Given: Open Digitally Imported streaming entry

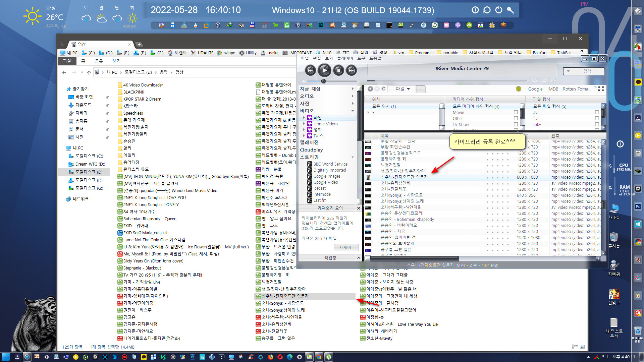Looking at the screenshot, I should point(329,170).
